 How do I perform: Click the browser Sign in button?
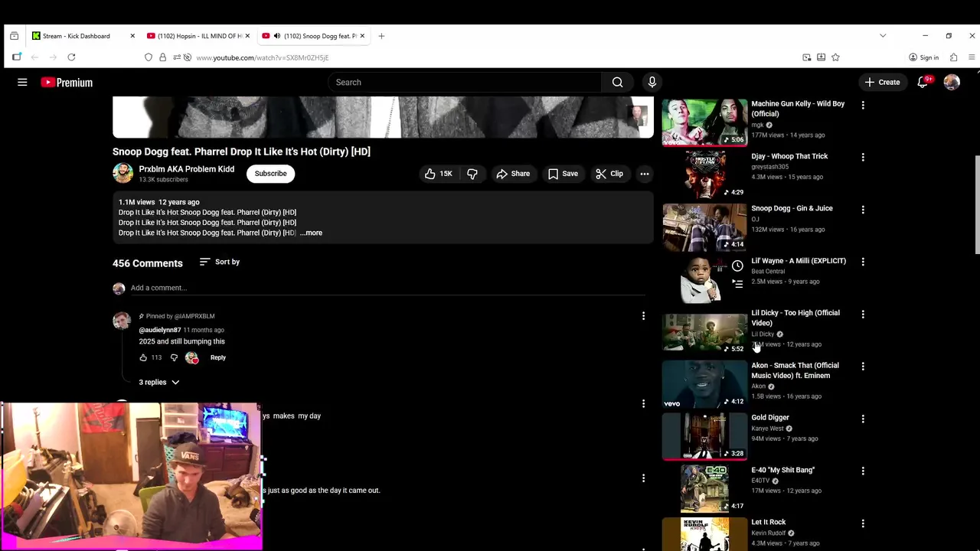point(923,57)
